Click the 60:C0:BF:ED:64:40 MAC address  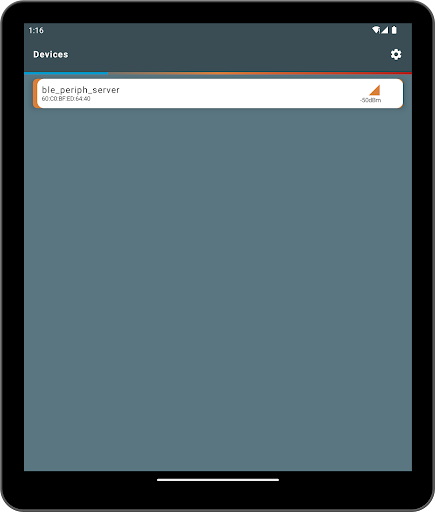point(66,99)
